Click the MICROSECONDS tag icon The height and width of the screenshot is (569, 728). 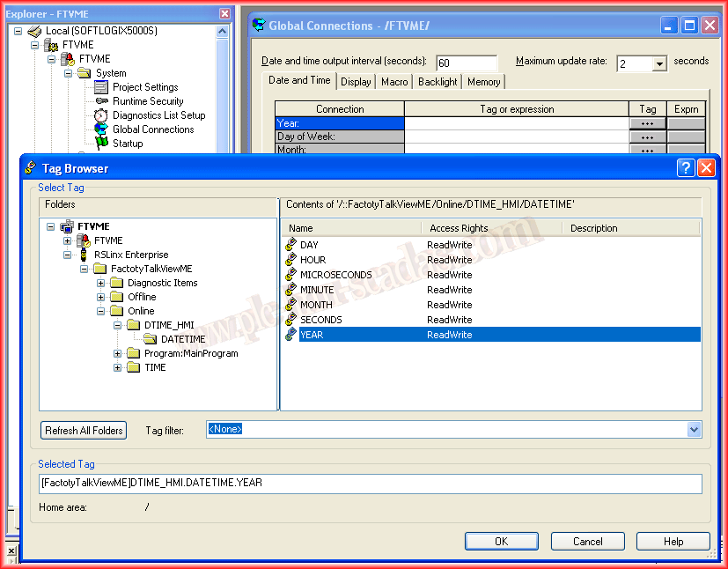[290, 275]
